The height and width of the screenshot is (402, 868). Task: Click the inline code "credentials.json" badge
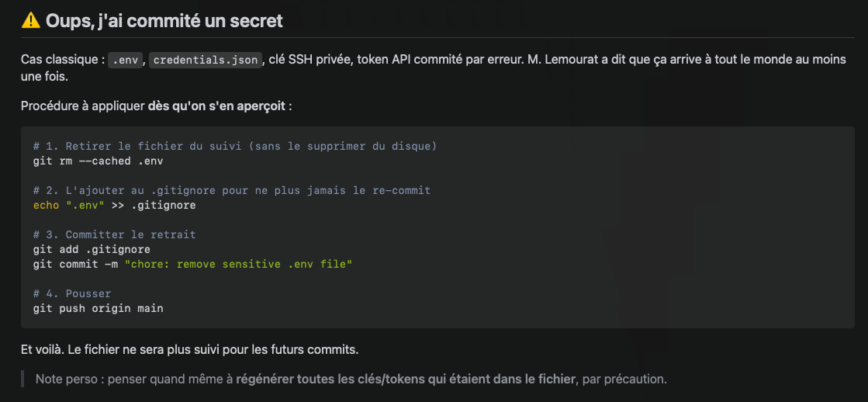(206, 60)
